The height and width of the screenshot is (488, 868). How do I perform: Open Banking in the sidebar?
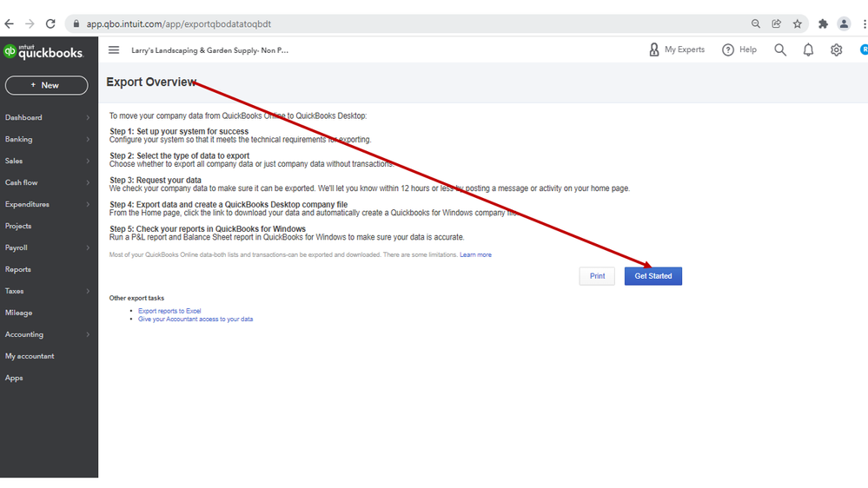click(19, 140)
